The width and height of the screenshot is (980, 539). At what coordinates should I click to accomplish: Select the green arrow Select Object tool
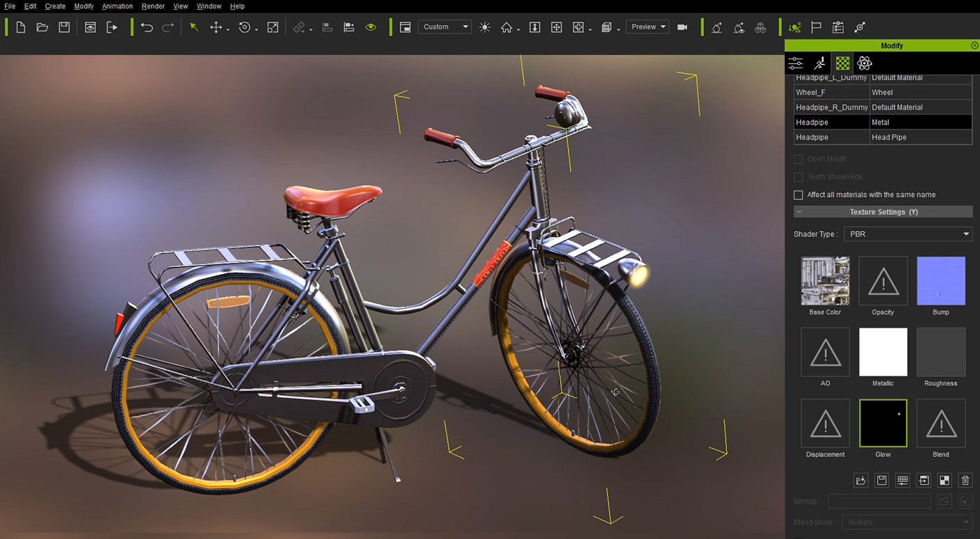194,27
